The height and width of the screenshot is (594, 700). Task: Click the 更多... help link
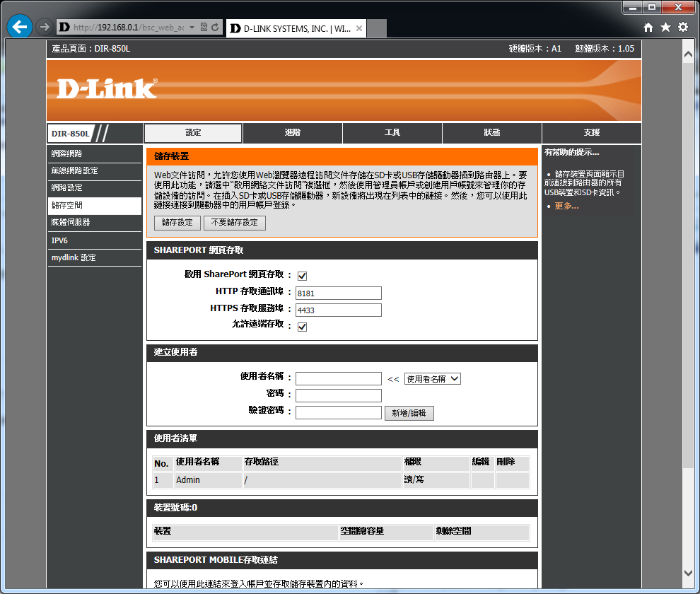point(566,206)
